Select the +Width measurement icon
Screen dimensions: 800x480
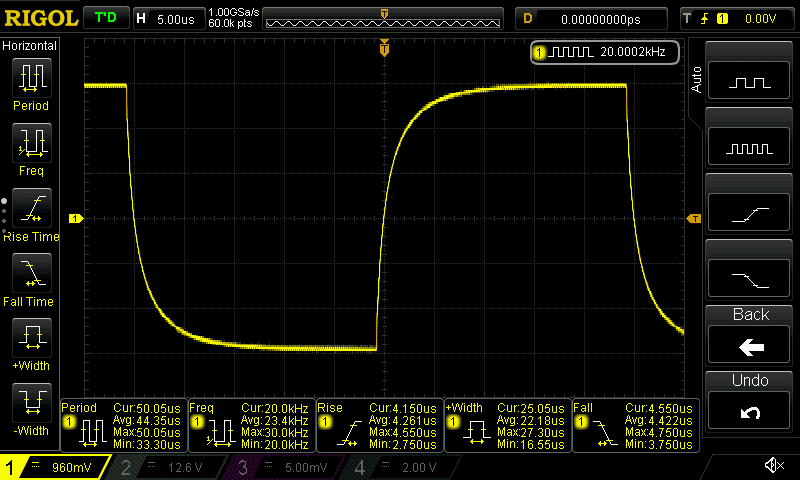[x=32, y=338]
